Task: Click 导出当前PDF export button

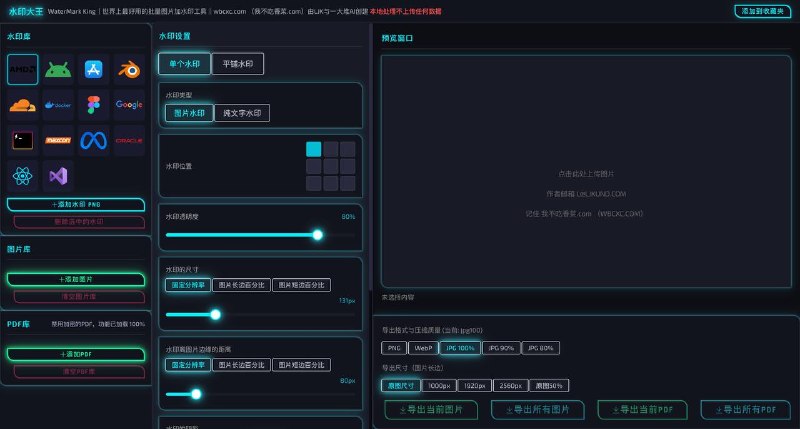Action: (643, 410)
